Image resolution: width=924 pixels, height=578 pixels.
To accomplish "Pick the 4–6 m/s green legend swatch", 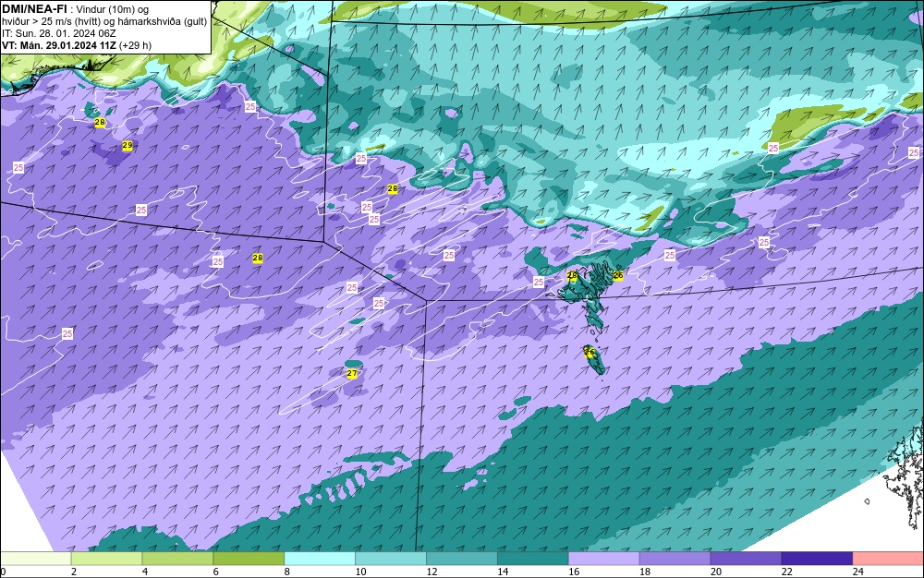I will tap(177, 559).
